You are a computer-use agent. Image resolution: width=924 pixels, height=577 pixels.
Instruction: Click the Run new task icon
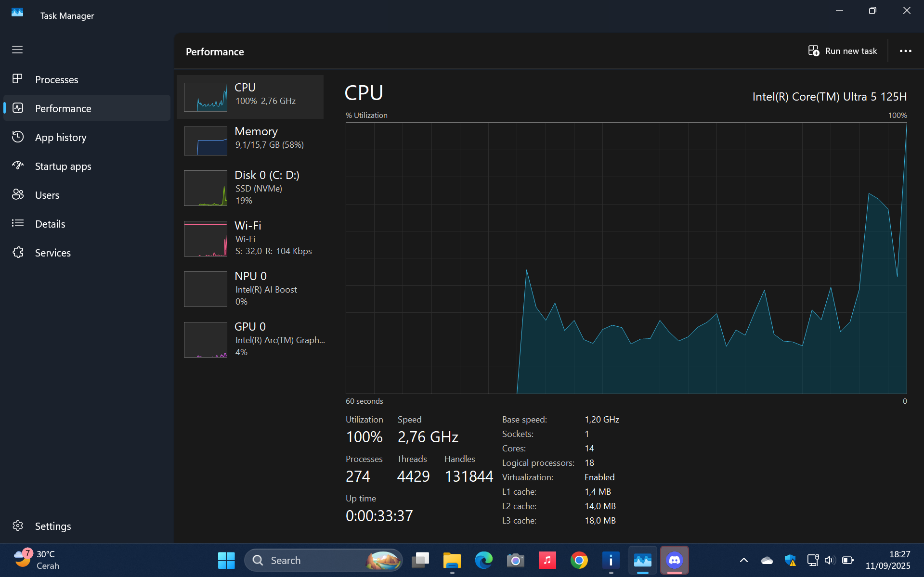pos(814,51)
